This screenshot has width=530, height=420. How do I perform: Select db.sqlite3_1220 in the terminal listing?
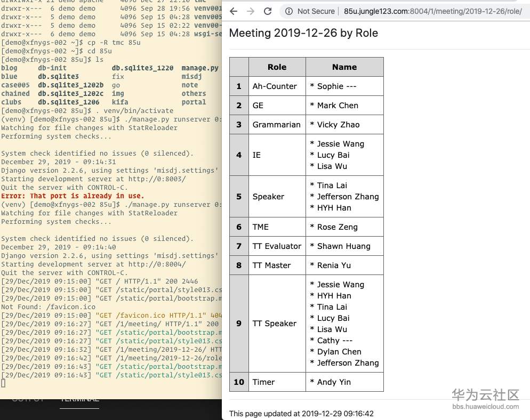pyautogui.click(x=143, y=68)
